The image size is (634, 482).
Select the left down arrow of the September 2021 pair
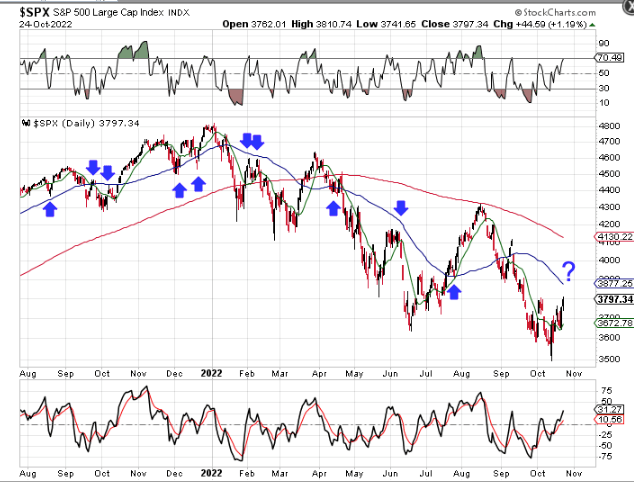(93, 168)
